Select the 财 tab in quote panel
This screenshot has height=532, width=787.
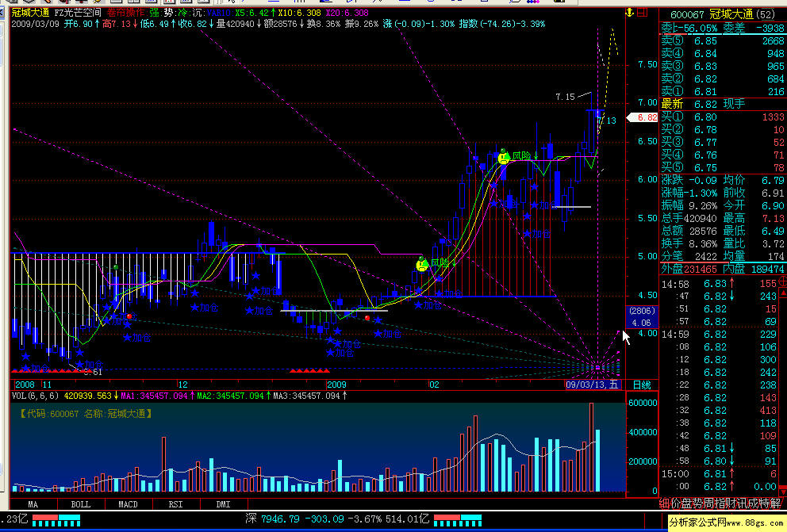tap(731, 503)
